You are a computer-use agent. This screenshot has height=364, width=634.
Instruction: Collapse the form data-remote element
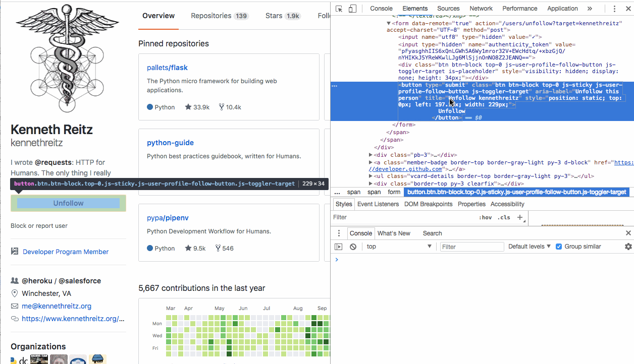click(389, 23)
